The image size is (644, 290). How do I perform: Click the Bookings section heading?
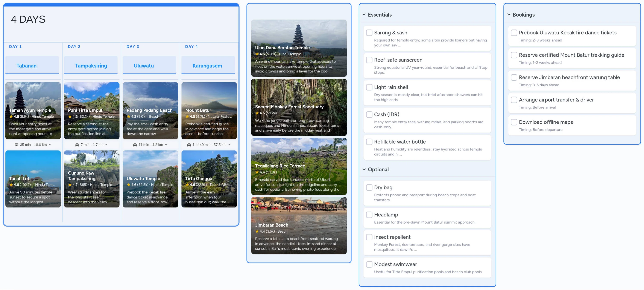[524, 15]
